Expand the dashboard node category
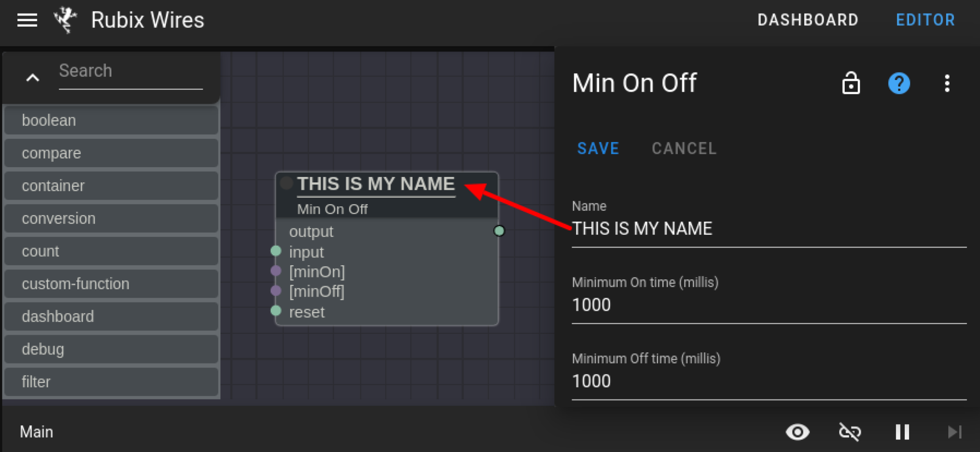 111,317
